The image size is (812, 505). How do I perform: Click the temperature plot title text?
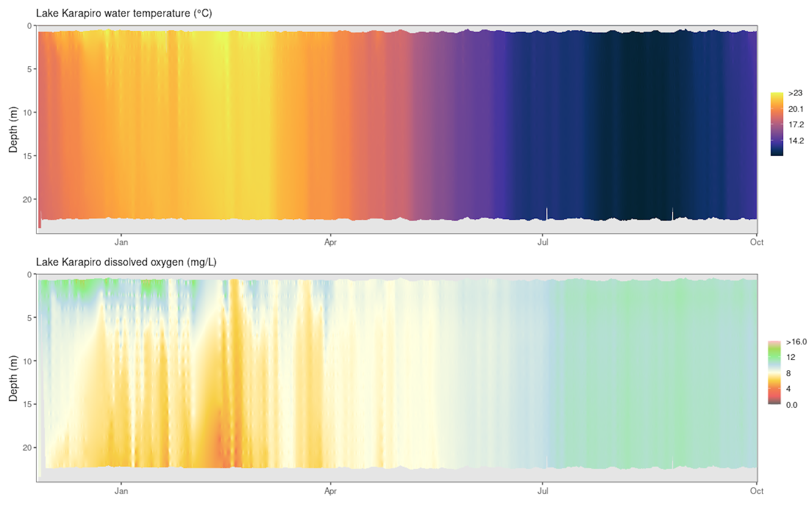pos(124,13)
